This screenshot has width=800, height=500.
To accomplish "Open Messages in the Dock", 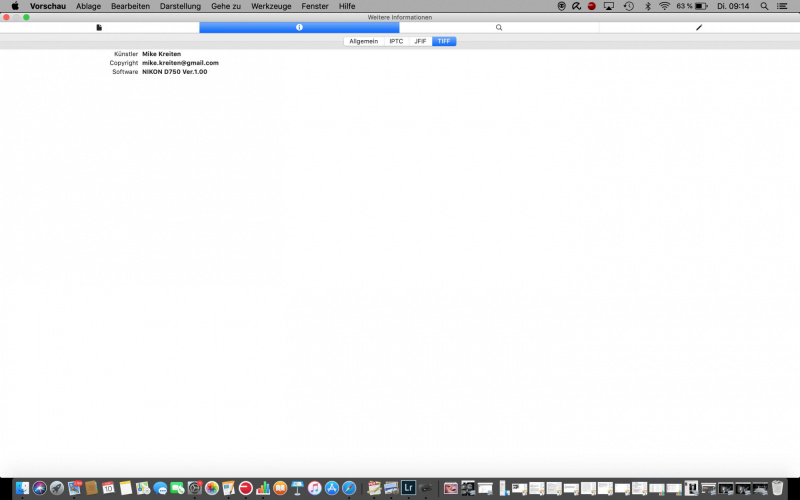I will click(160, 488).
